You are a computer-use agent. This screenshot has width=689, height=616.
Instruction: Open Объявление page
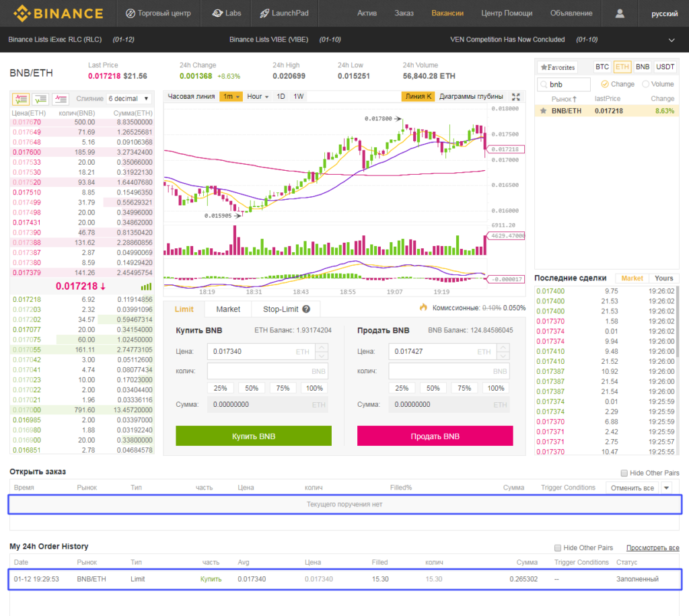click(x=571, y=13)
